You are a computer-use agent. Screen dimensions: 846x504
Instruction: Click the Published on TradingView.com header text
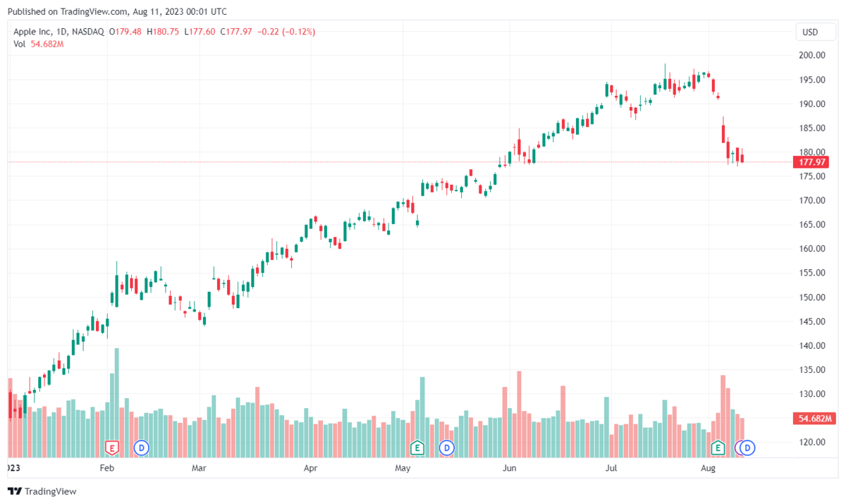point(117,12)
